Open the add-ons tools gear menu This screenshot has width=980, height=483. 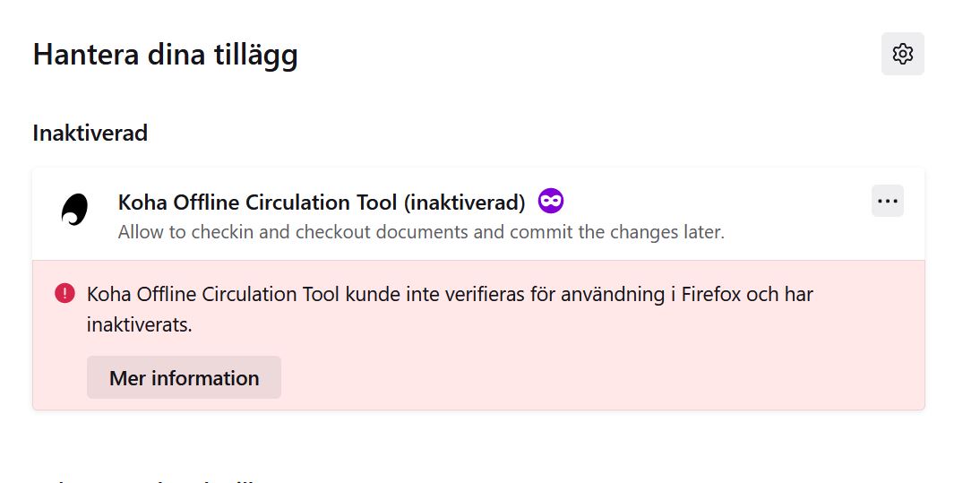click(902, 54)
